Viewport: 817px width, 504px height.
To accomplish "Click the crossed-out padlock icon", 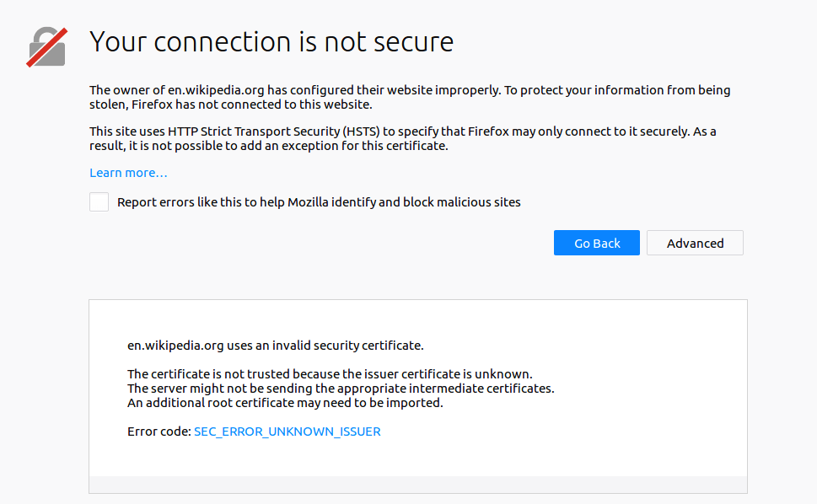I will [46, 47].
